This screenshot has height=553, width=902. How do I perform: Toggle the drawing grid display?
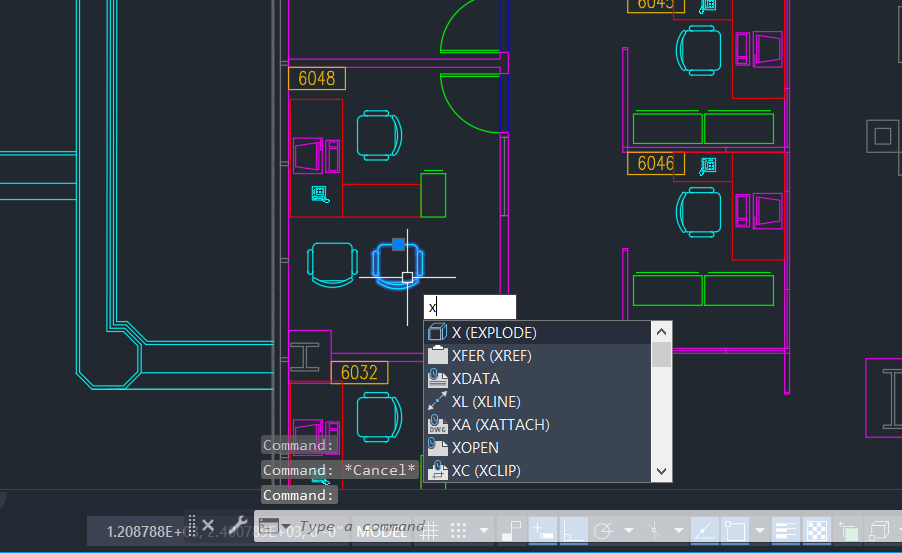pyautogui.click(x=428, y=530)
